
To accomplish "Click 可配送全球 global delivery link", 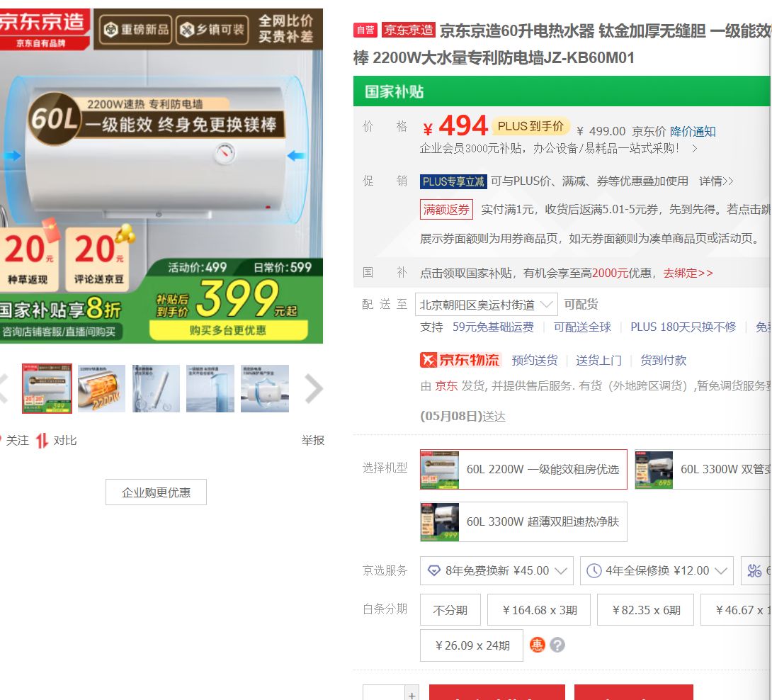I will click(582, 327).
